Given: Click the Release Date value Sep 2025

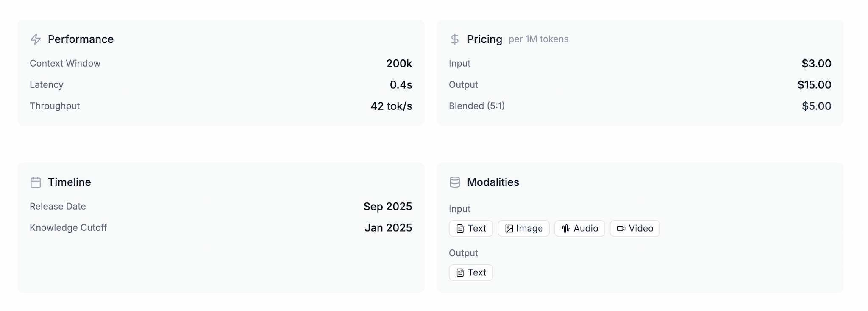Looking at the screenshot, I should pyautogui.click(x=387, y=207).
